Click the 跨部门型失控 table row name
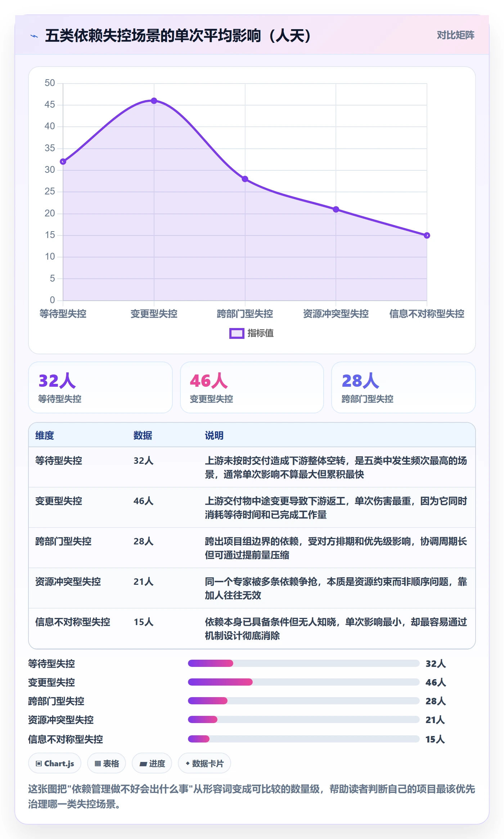504x839 pixels. point(63,541)
